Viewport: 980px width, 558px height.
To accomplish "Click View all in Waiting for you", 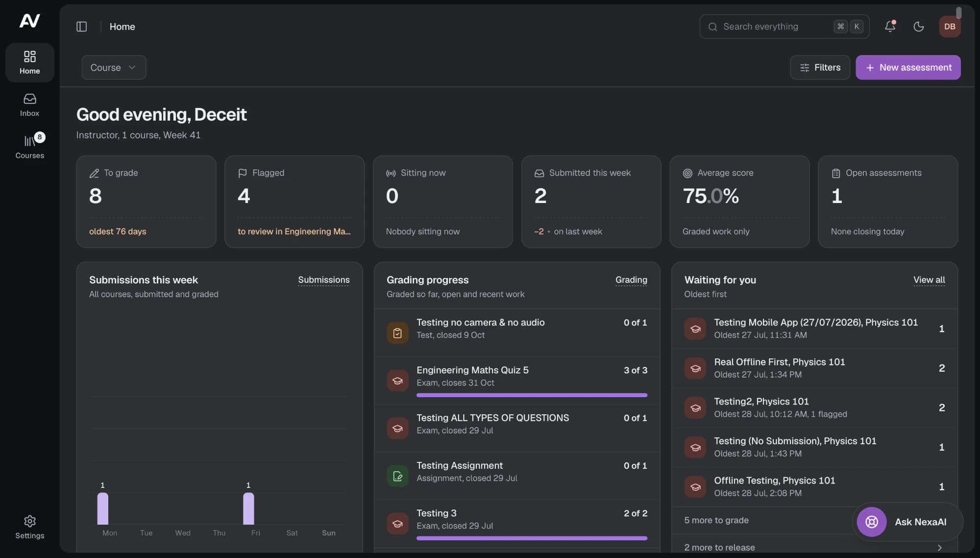I will [x=929, y=280].
